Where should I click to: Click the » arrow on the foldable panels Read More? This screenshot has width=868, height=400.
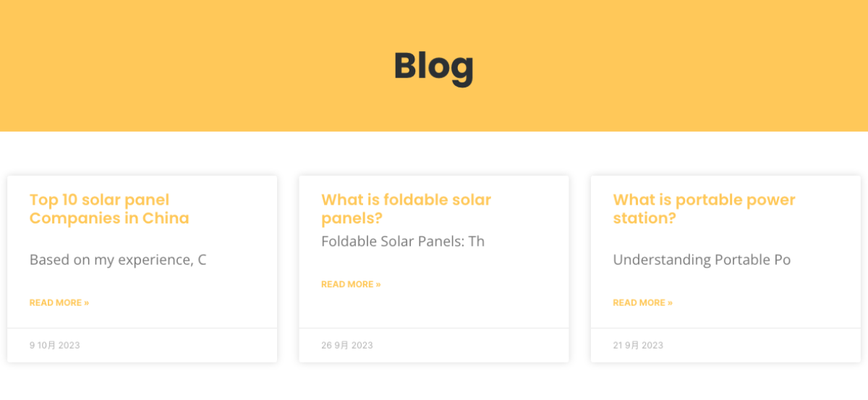point(378,284)
